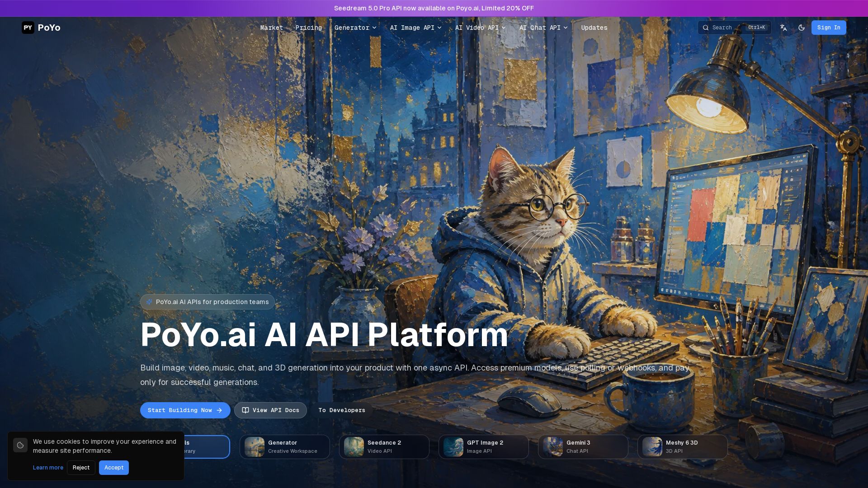Open the Market nav item
The height and width of the screenshot is (488, 868).
272,28
